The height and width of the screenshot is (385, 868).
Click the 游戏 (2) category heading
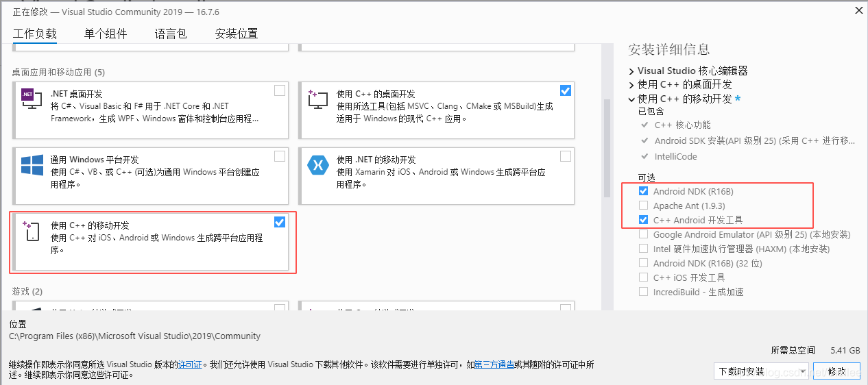(x=27, y=292)
